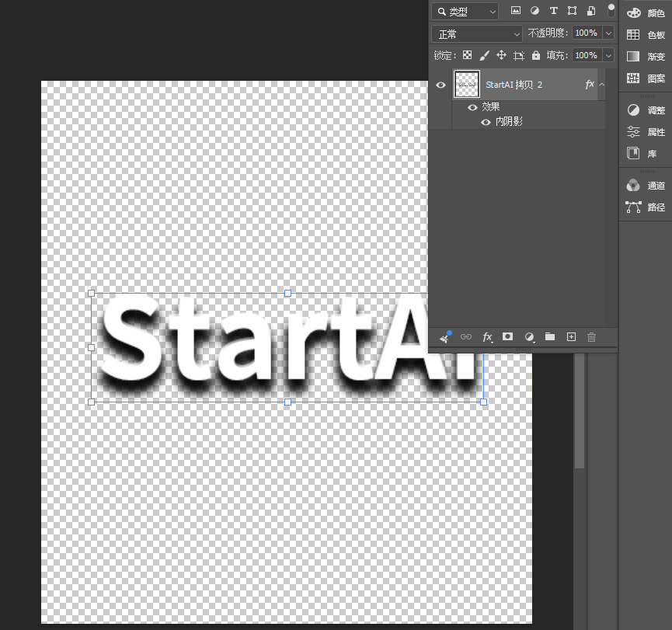Add a layer style with fx button
The width and height of the screenshot is (672, 630).
coord(487,337)
